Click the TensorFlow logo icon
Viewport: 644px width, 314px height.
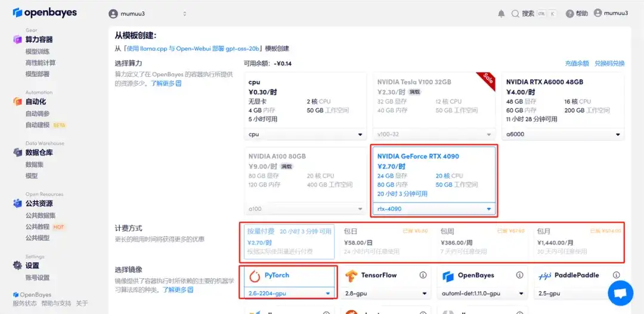click(x=352, y=276)
